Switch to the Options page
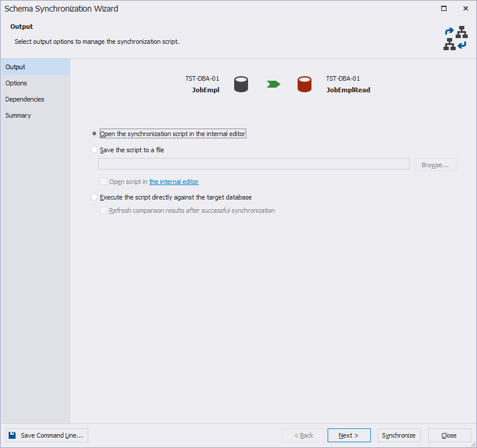Screen dimensions: 477x448 (36, 83)
